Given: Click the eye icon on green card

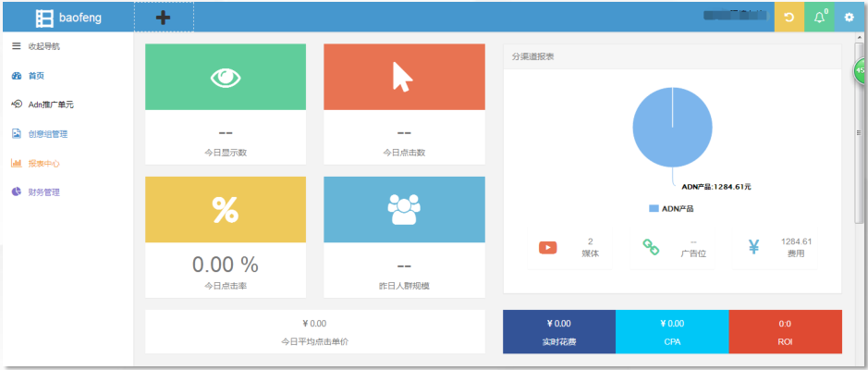Looking at the screenshot, I should 226,77.
